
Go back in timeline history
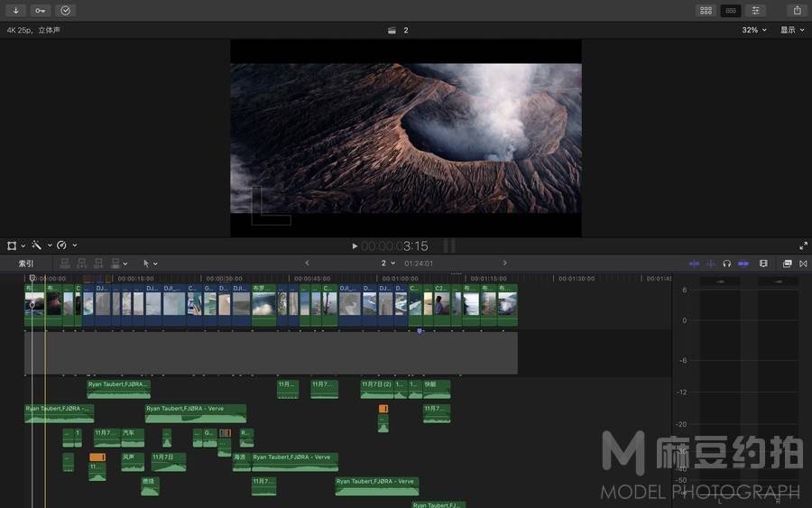tap(307, 263)
